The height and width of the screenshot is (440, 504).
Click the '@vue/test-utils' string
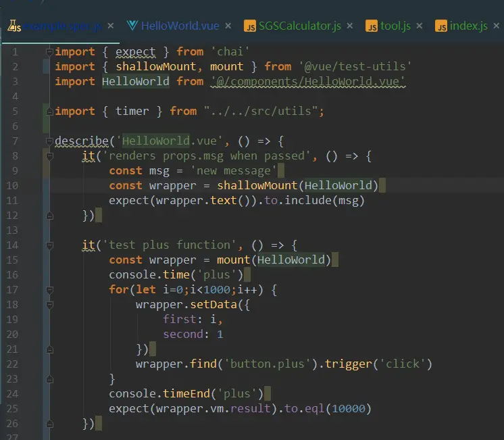(x=355, y=67)
